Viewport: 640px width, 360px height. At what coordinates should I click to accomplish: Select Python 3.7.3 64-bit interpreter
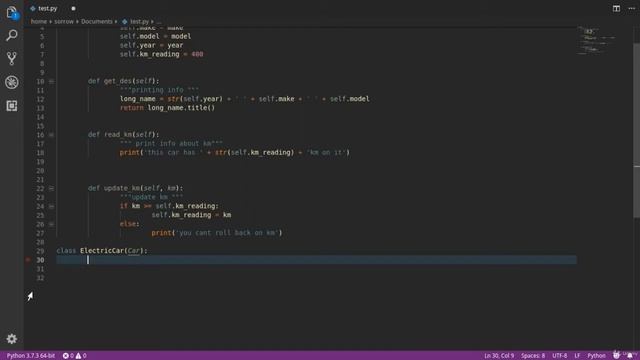click(x=31, y=356)
